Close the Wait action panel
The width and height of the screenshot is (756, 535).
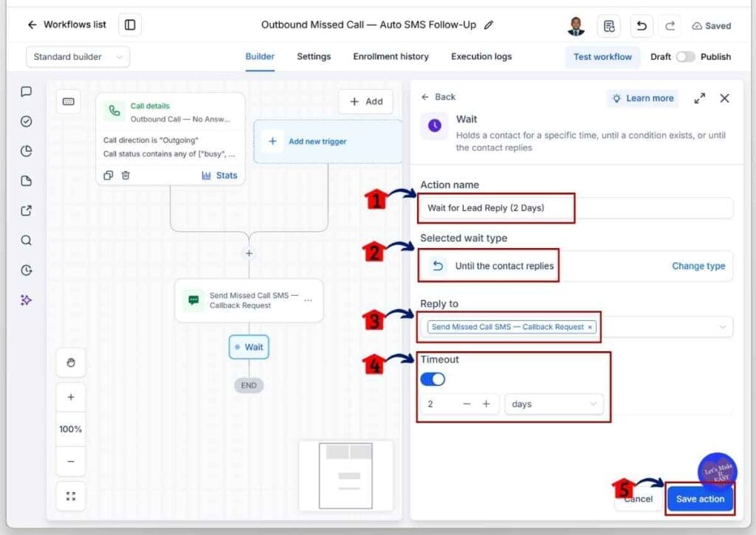(x=724, y=98)
